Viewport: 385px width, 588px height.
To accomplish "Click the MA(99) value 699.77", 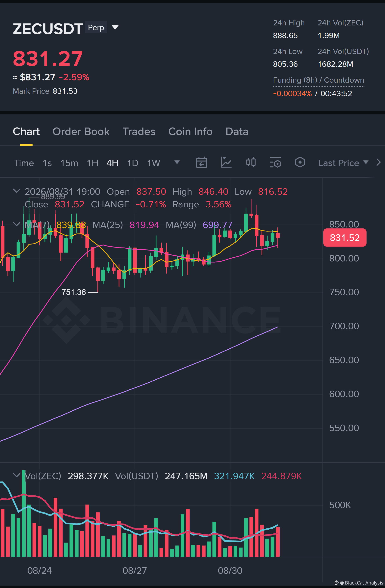I will [x=218, y=225].
